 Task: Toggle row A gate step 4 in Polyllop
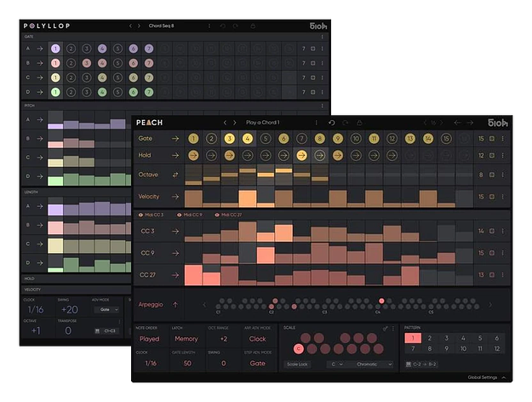tap(102, 49)
